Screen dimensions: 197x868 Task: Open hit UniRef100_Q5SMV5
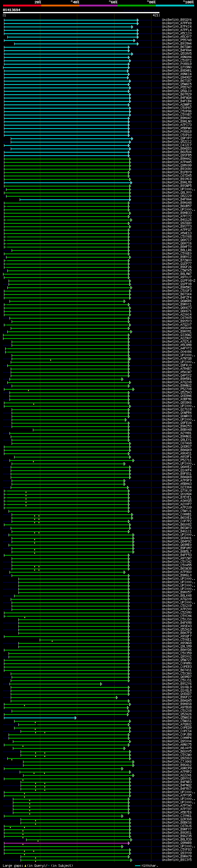click(x=177, y=54)
